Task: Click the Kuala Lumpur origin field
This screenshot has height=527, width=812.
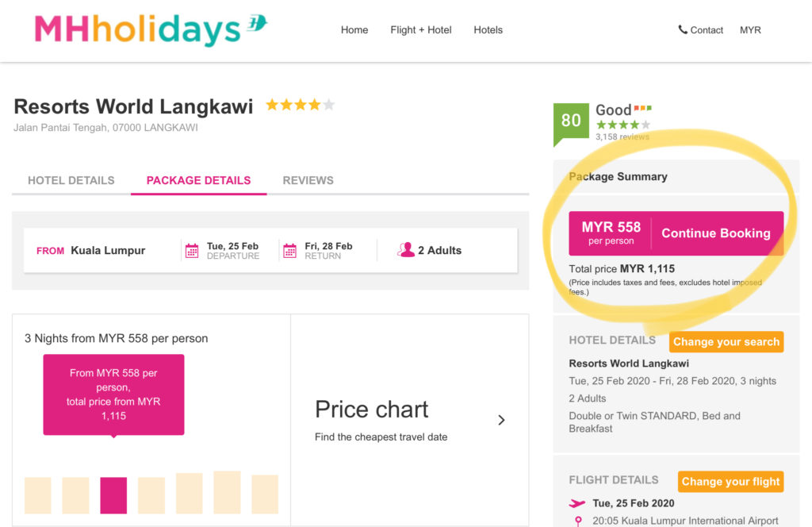Action: pyautogui.click(x=90, y=250)
